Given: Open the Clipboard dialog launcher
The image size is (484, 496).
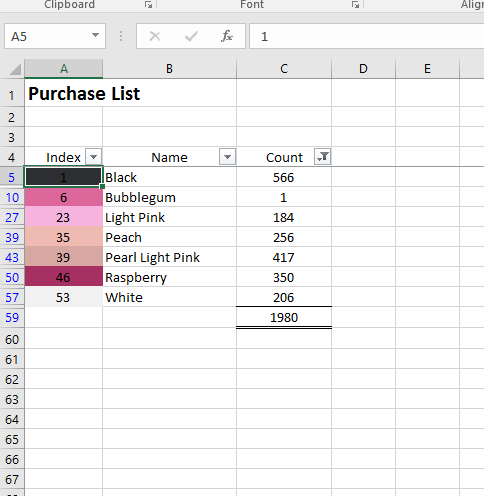Looking at the screenshot, I should [149, 5].
